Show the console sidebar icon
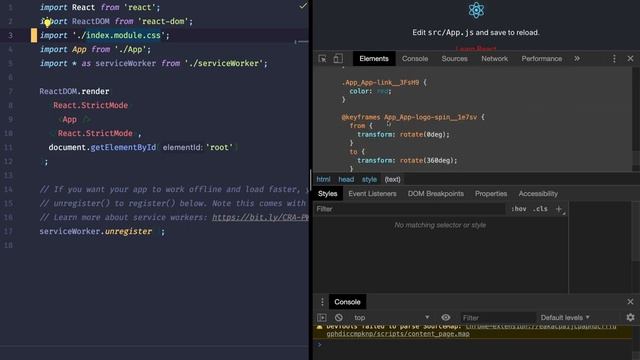The height and width of the screenshot is (360, 640). [322, 318]
